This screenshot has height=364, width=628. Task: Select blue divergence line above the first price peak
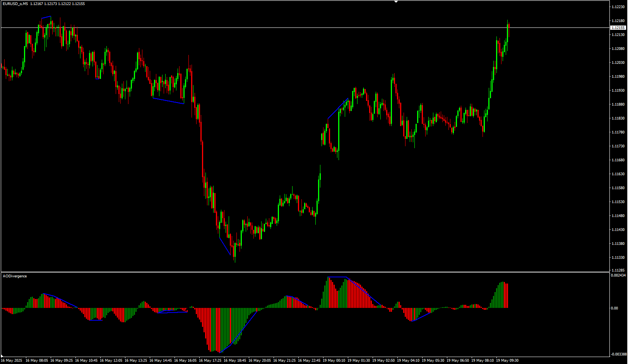coord(46,17)
